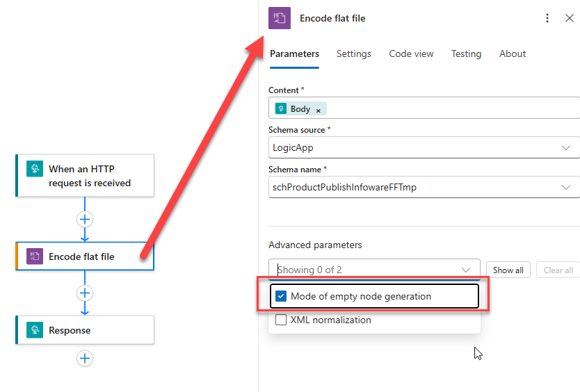Click the Encode flat file node icon

click(x=35, y=256)
